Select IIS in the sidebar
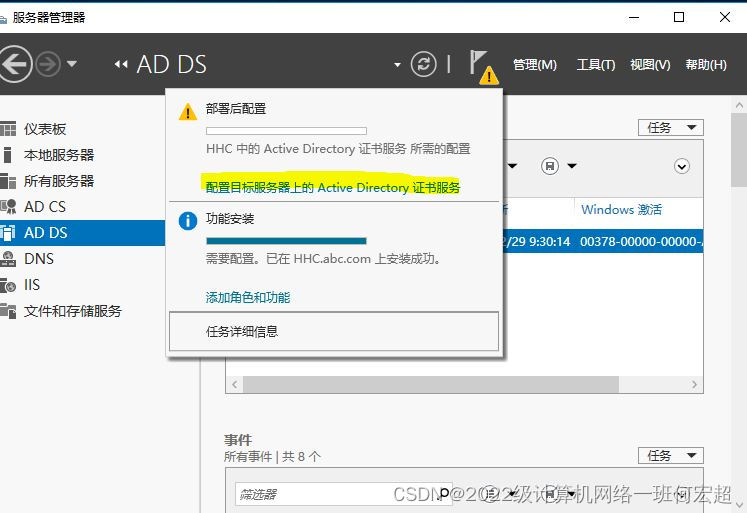The image size is (747, 513). [82, 284]
